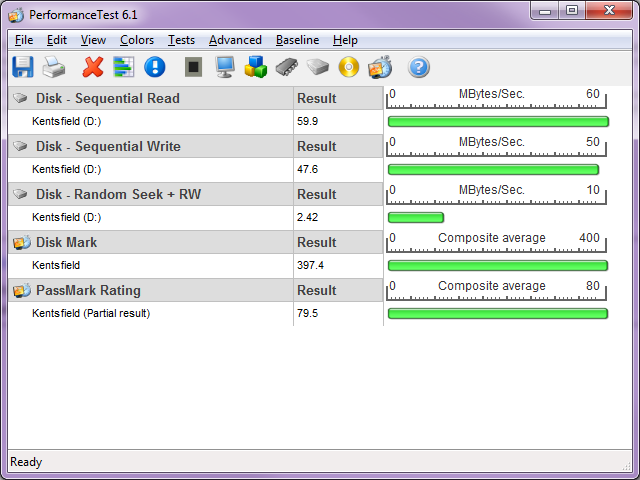Click disk icon beside Disk - Sequential Read
Screen dimensions: 640x480
[x=20, y=98]
